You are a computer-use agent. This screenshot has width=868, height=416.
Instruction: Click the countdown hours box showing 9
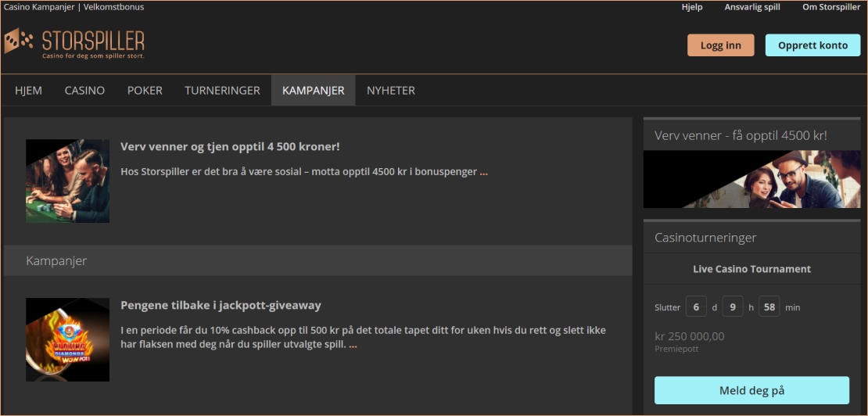click(733, 307)
